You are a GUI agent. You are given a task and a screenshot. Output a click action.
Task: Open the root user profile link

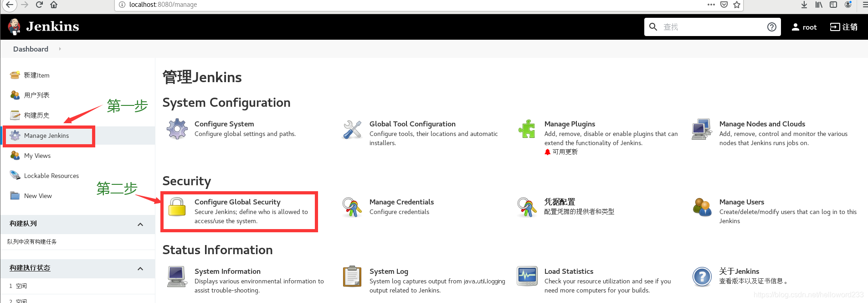(804, 27)
